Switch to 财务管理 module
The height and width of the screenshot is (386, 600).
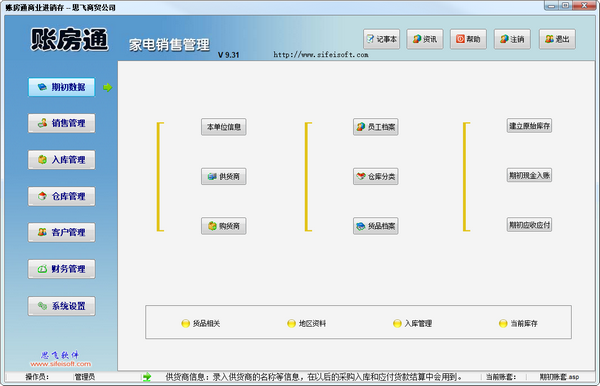62,269
